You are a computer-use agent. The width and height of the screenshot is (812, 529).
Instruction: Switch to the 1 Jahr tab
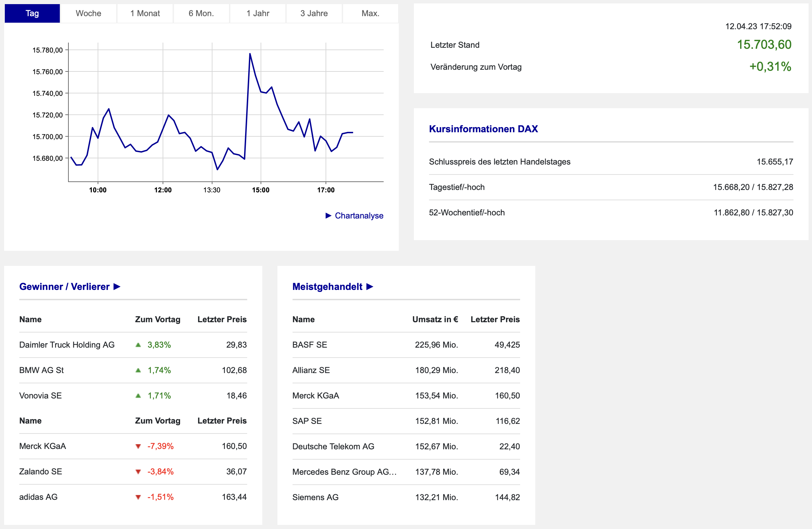tap(257, 13)
